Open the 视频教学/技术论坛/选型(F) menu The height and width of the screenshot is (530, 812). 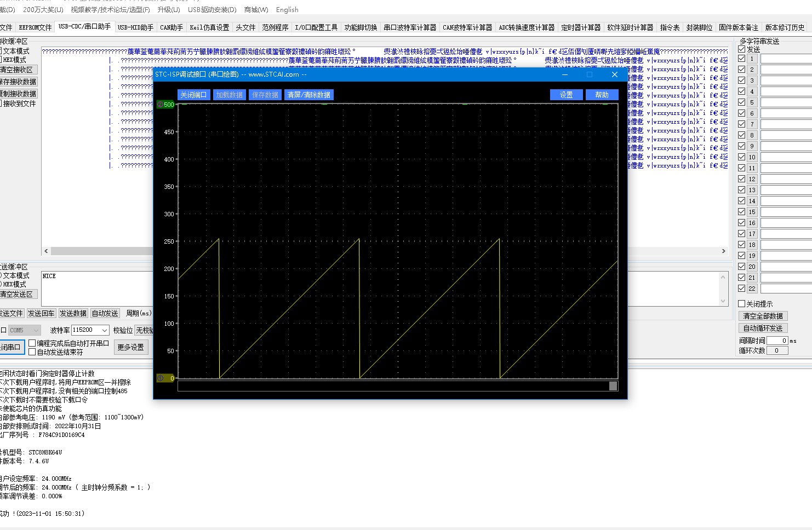point(110,9)
